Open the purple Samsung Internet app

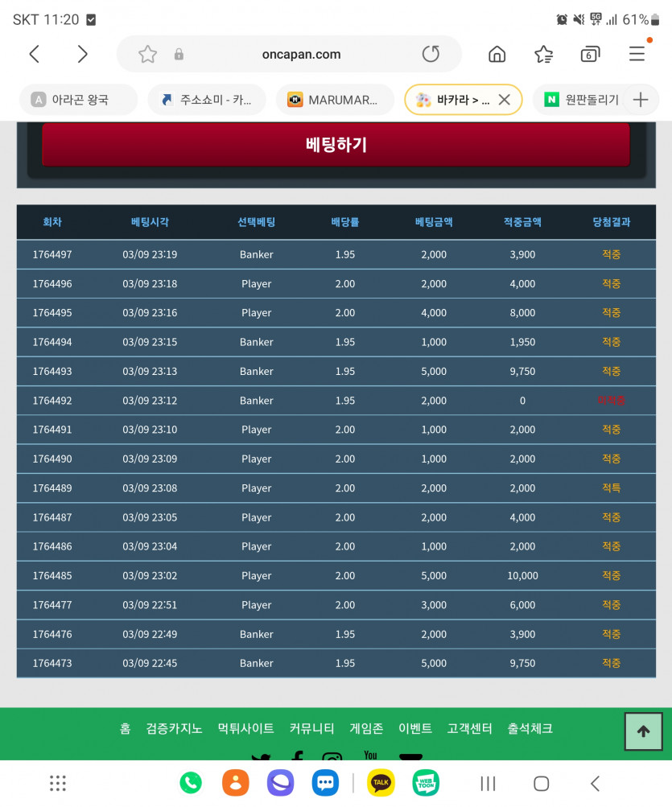click(281, 783)
